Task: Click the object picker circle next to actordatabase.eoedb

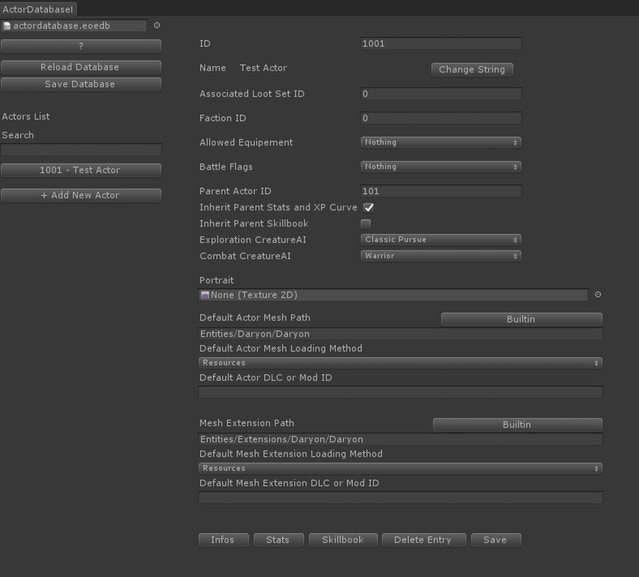Action: pyautogui.click(x=157, y=26)
